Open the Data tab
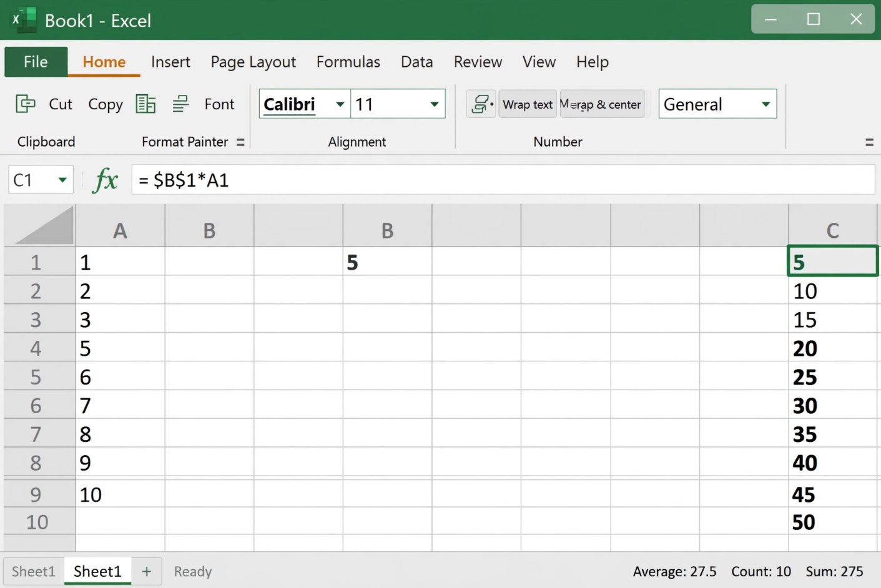 click(x=416, y=62)
